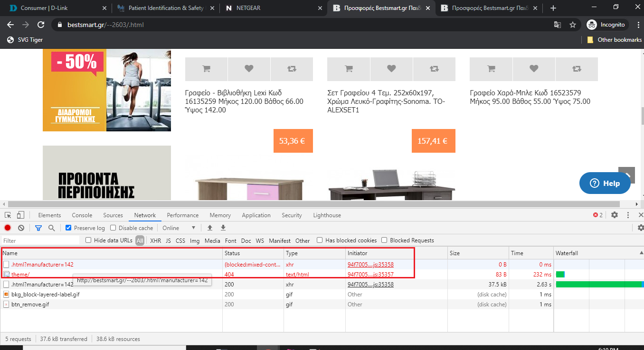Open DevTools settings gear

(615, 215)
